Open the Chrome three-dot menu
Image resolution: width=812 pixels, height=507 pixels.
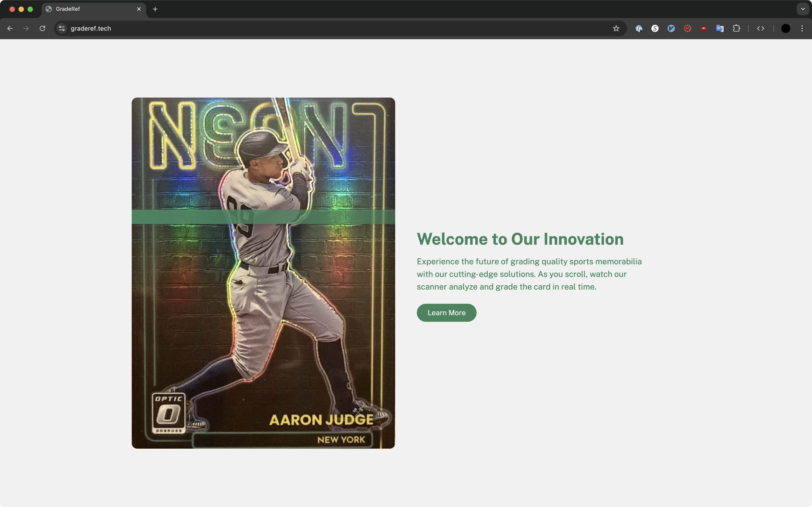click(802, 28)
